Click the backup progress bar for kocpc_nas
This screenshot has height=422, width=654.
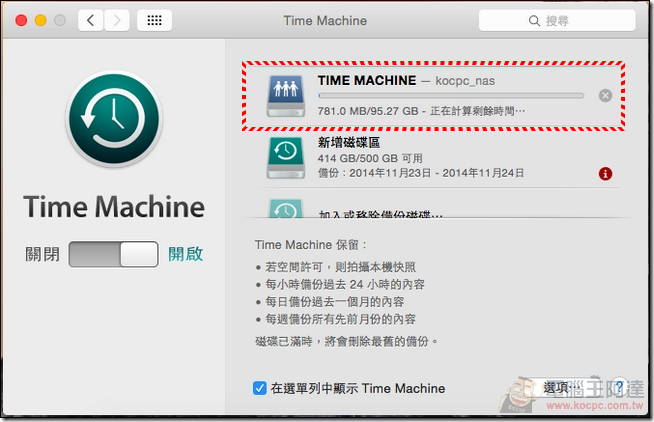[x=451, y=96]
